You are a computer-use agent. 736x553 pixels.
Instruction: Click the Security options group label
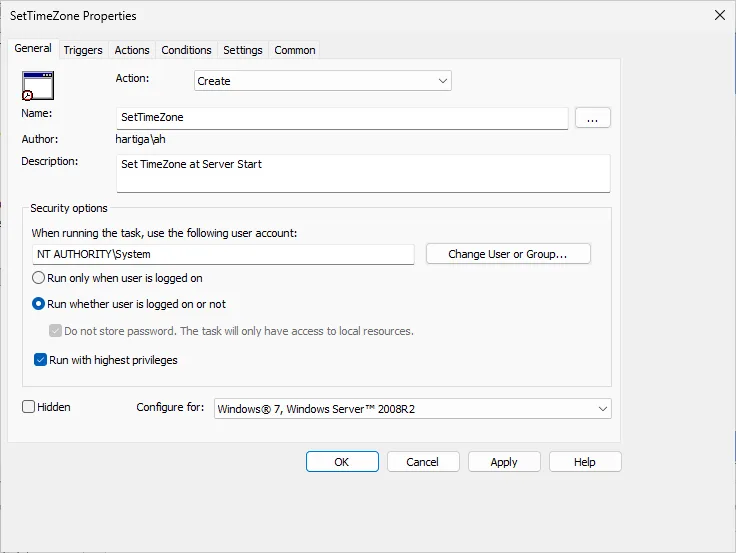coord(69,208)
